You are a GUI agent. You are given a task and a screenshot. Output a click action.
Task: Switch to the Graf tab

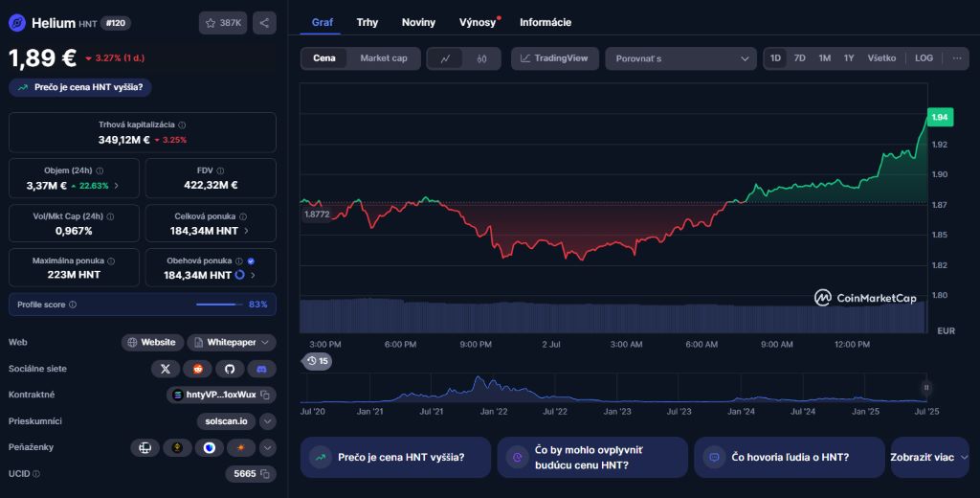322,23
